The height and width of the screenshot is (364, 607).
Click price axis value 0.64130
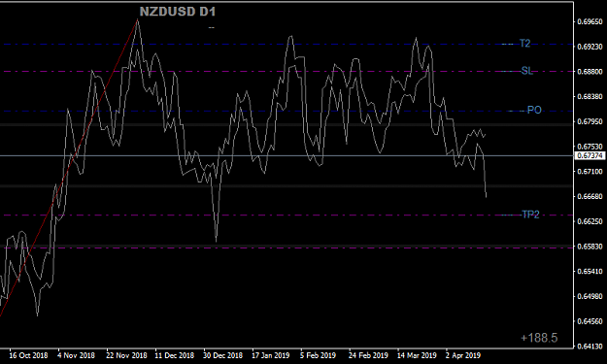coord(590,347)
